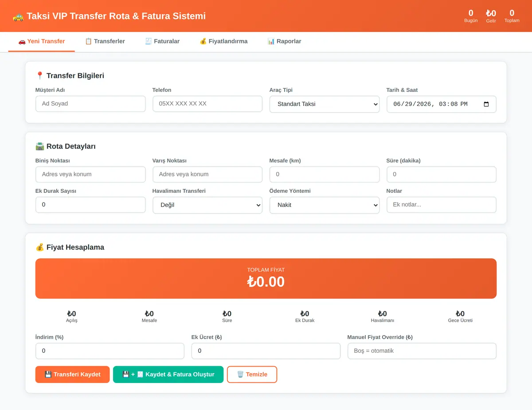The width and height of the screenshot is (532, 410).
Task: Switch to the Yeni Transfer tab
Action: point(42,41)
